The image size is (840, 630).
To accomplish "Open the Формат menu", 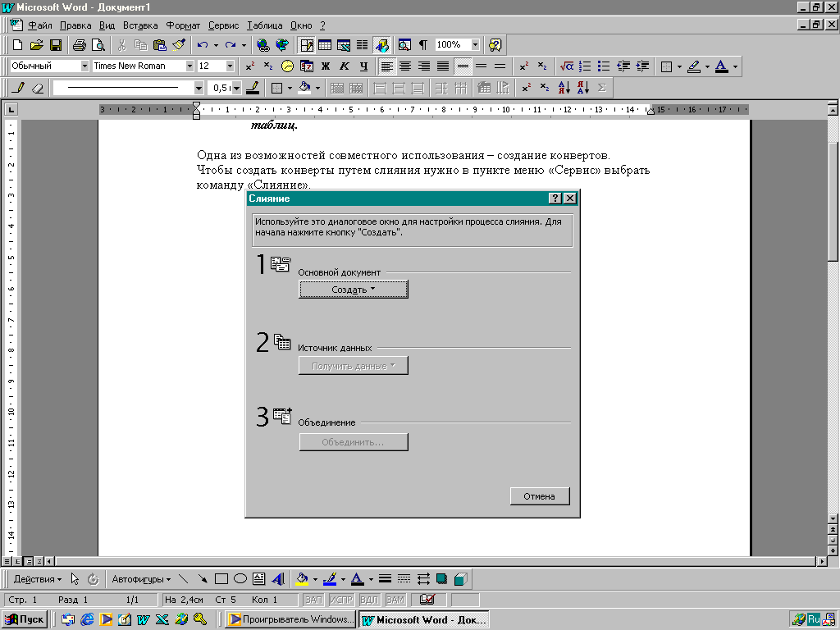I will (x=183, y=25).
